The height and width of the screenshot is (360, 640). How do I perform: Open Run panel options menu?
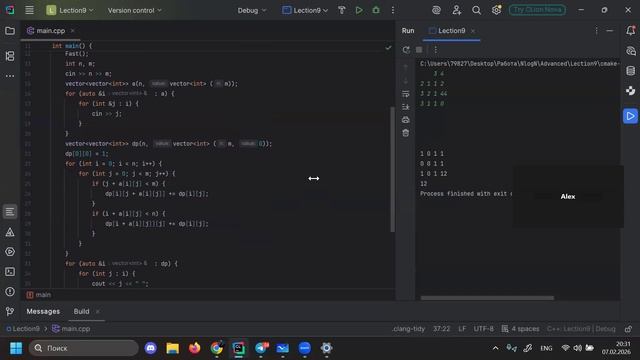tap(596, 31)
